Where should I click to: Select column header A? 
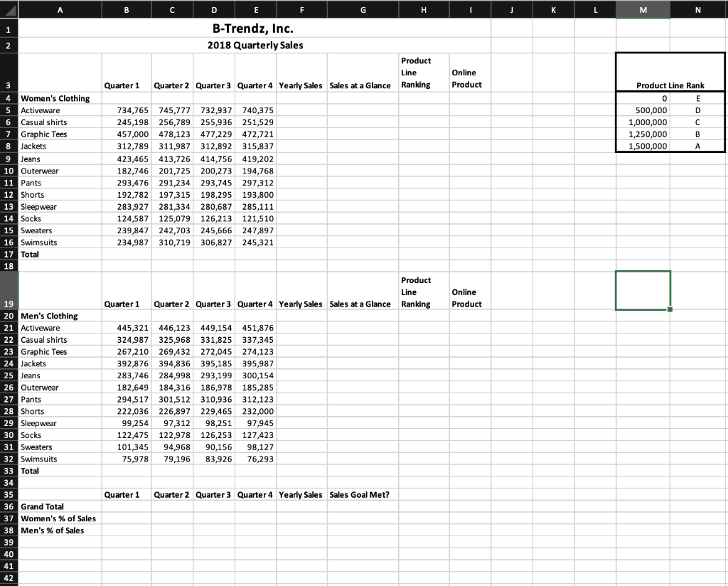click(x=60, y=10)
